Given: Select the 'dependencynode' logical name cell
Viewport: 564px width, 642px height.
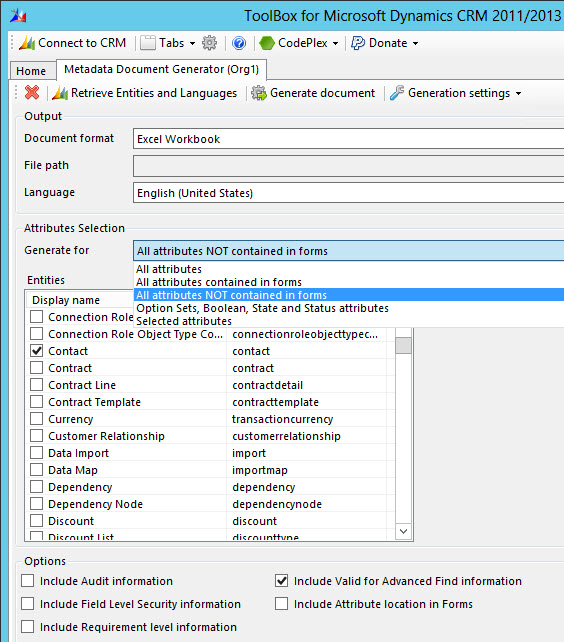Looking at the screenshot, I should pyautogui.click(x=277, y=504).
